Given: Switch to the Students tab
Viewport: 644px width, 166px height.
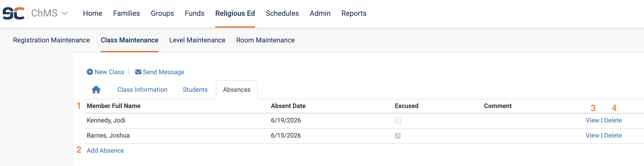Looking at the screenshot, I should click(x=195, y=90).
